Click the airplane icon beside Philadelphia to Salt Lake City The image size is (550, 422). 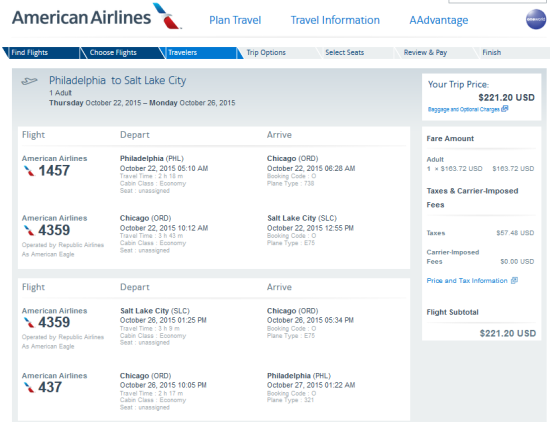[29, 81]
